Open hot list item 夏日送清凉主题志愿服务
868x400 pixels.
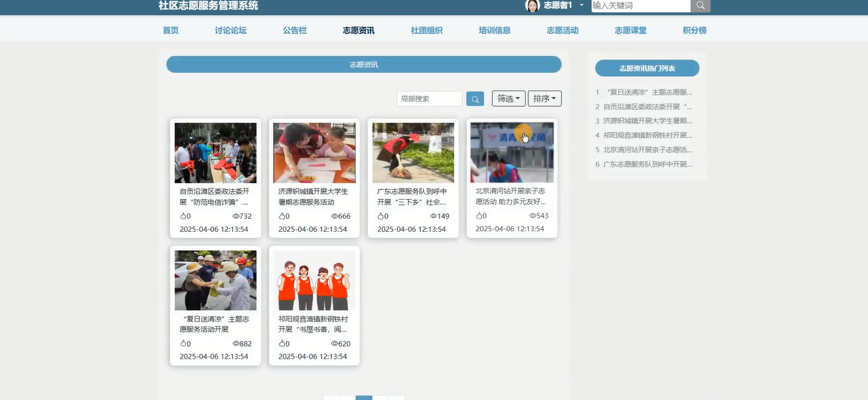pyautogui.click(x=649, y=92)
